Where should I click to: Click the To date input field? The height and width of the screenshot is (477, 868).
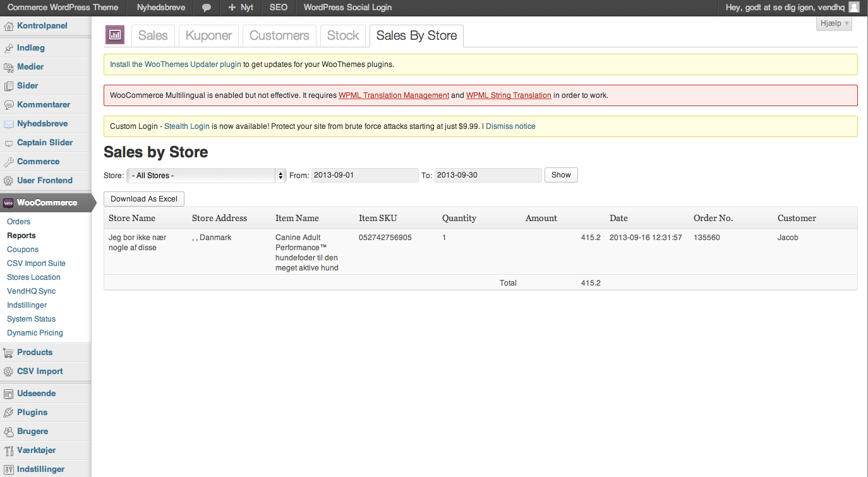click(x=488, y=175)
